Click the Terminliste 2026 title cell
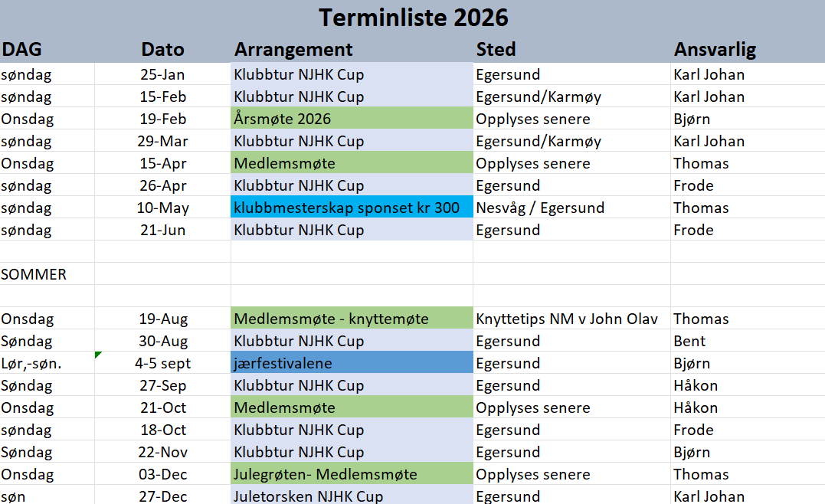The width and height of the screenshot is (825, 504). (x=413, y=17)
